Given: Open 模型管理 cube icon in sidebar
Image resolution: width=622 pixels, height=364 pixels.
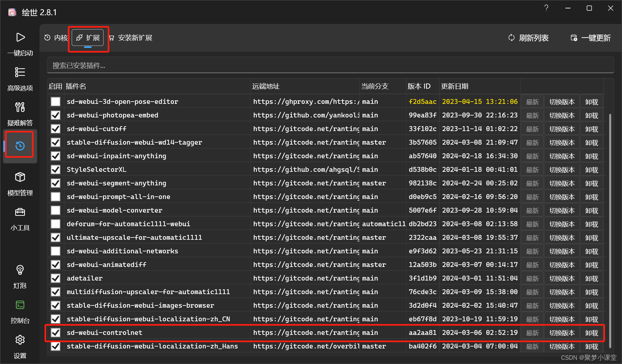Looking at the screenshot, I should tap(20, 177).
